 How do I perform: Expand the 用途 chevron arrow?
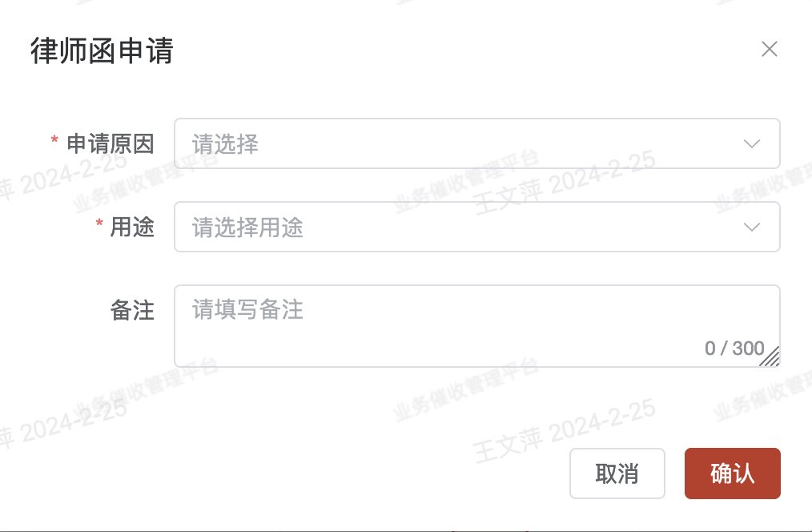click(751, 227)
